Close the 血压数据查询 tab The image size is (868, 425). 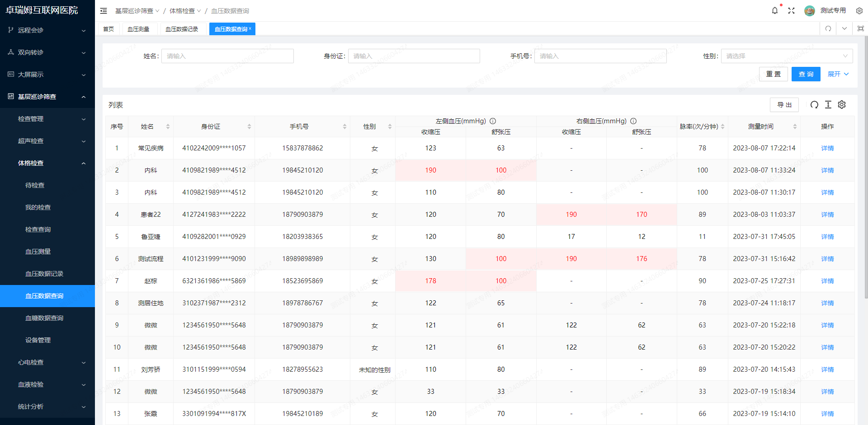pos(250,28)
